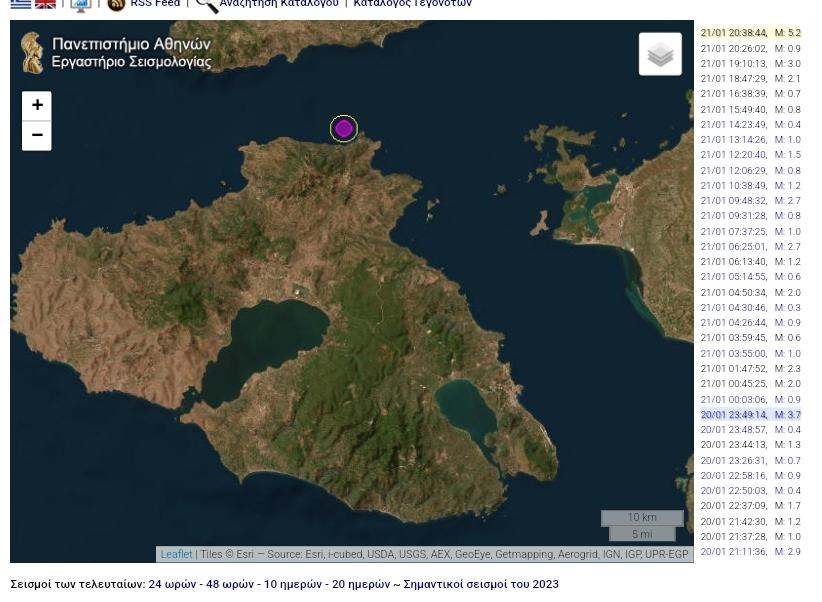
Task: Click the University of Athens helmet logo
Action: pos(33,53)
